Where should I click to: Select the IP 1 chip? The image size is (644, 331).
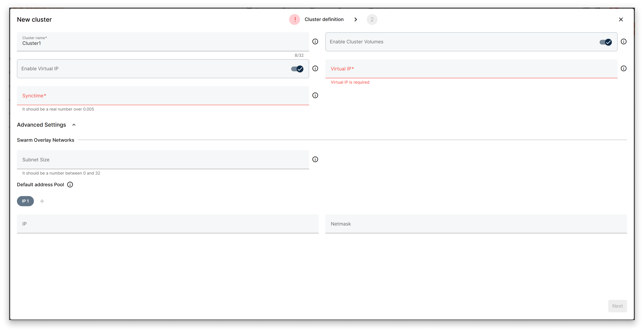pos(25,201)
